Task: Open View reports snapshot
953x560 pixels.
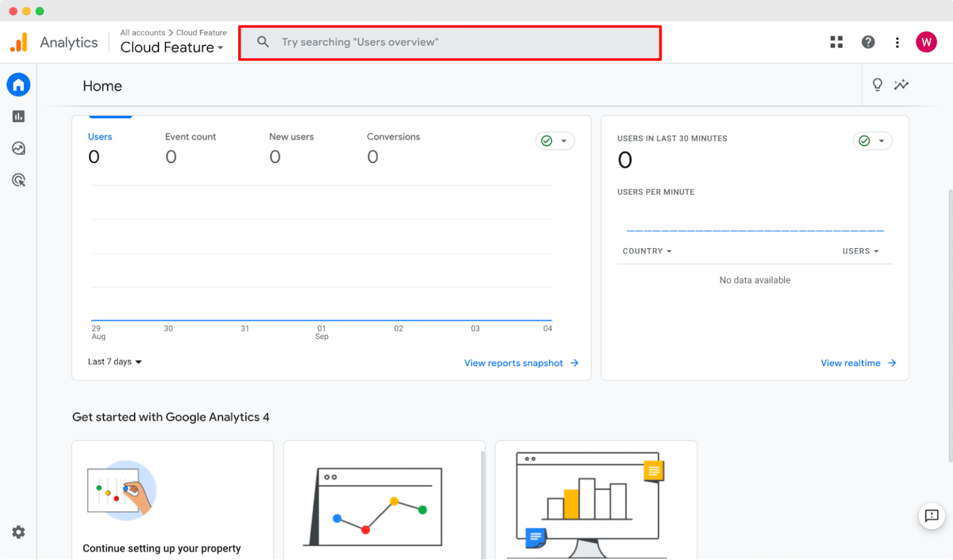Action: pos(514,363)
